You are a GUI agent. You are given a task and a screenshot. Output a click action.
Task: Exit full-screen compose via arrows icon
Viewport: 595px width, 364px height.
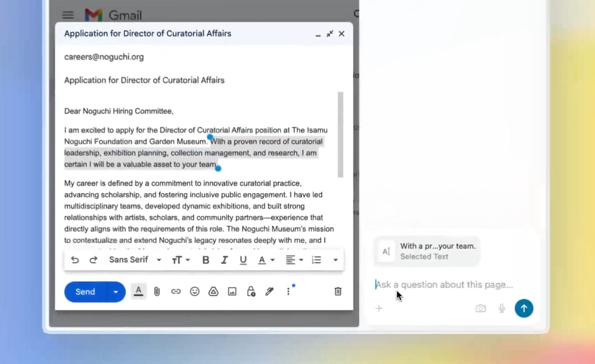330,34
